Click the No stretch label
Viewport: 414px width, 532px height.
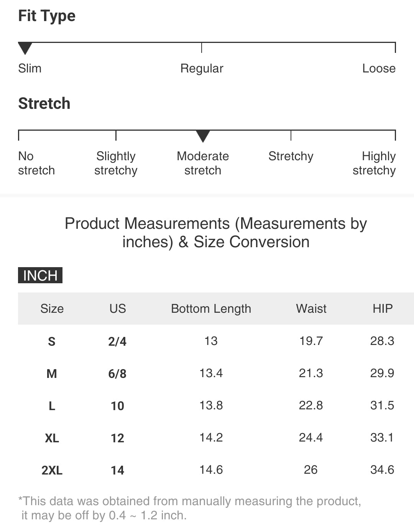tap(36, 163)
